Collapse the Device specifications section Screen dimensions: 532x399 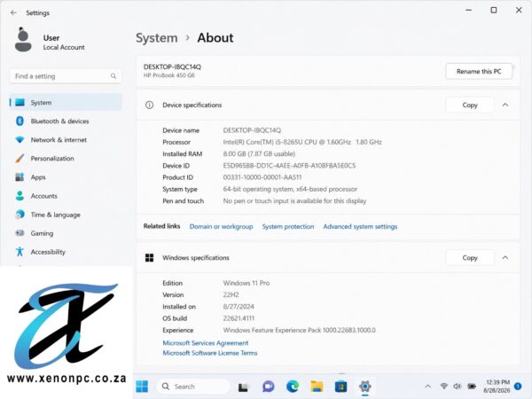pos(505,105)
